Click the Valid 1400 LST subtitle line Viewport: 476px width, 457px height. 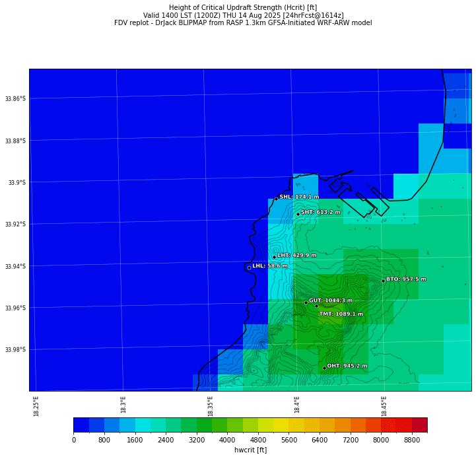[243, 15]
